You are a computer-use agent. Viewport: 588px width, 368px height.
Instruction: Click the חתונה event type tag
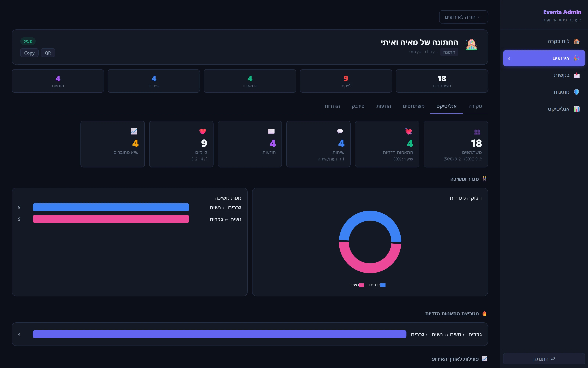coord(449,52)
